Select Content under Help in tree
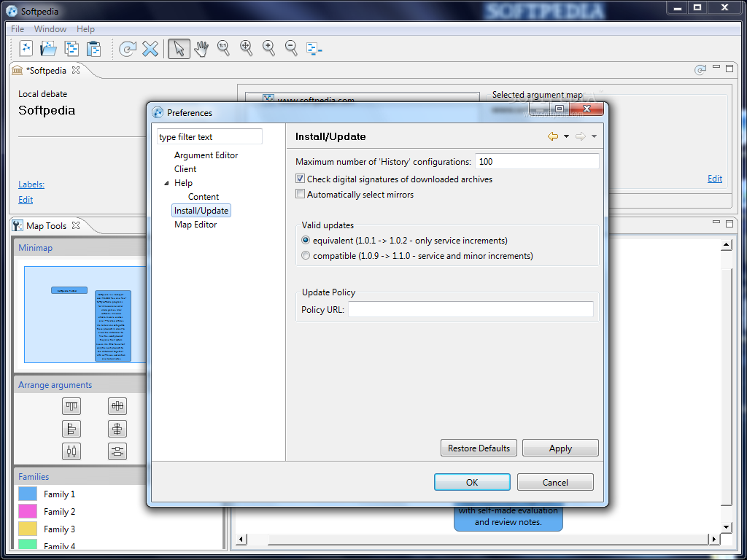The width and height of the screenshot is (747, 560). (204, 197)
